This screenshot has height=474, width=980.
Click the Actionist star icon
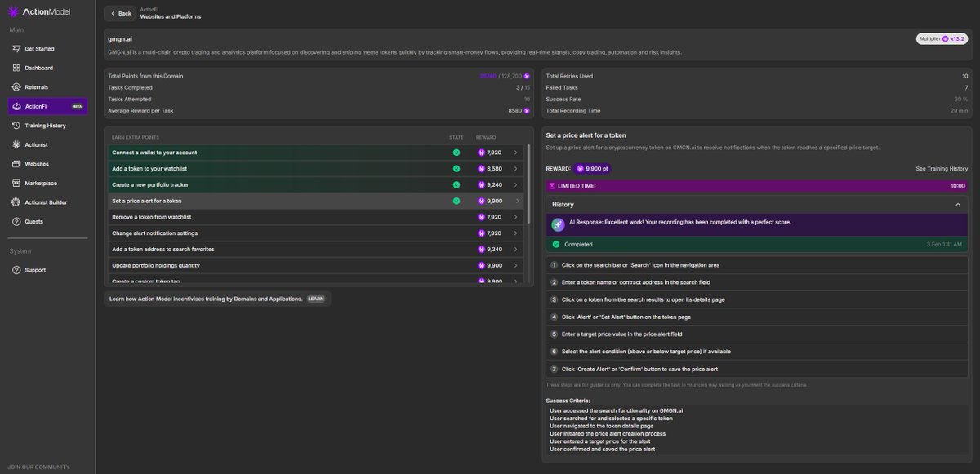click(x=17, y=144)
